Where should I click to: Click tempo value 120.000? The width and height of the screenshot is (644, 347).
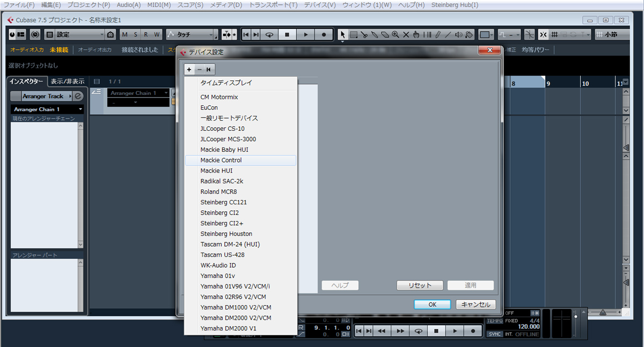pyautogui.click(x=529, y=326)
